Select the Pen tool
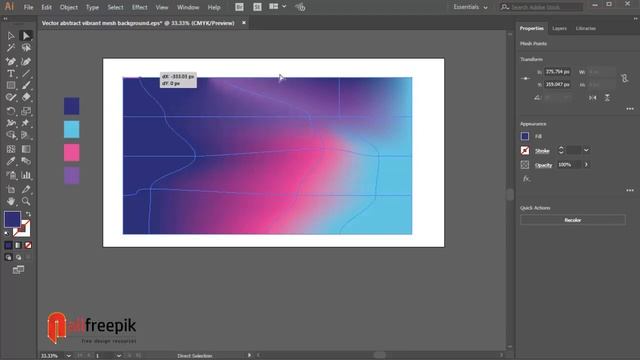 pos(11,62)
